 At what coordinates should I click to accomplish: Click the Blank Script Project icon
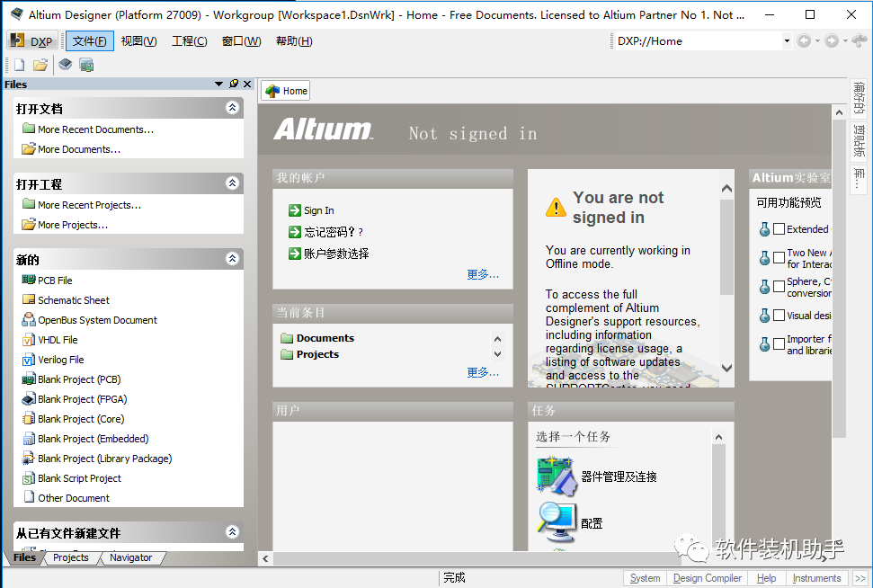[x=29, y=478]
